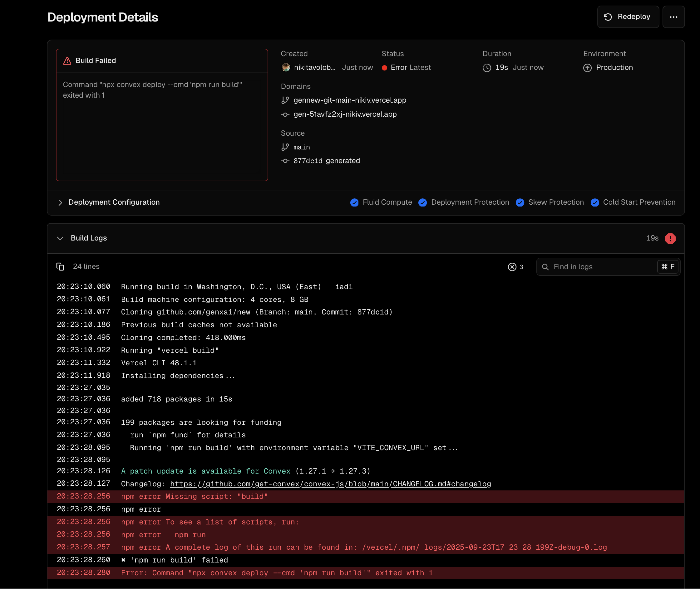Click the '199 packages are looking for funding' line
Viewport: 700px width, 589px height.
point(366,422)
